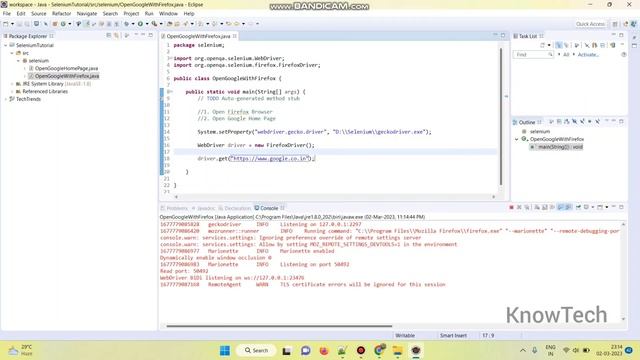Toggle Link with Editor in Package Explorer
The height and width of the screenshot is (360, 640).
coord(116,36)
